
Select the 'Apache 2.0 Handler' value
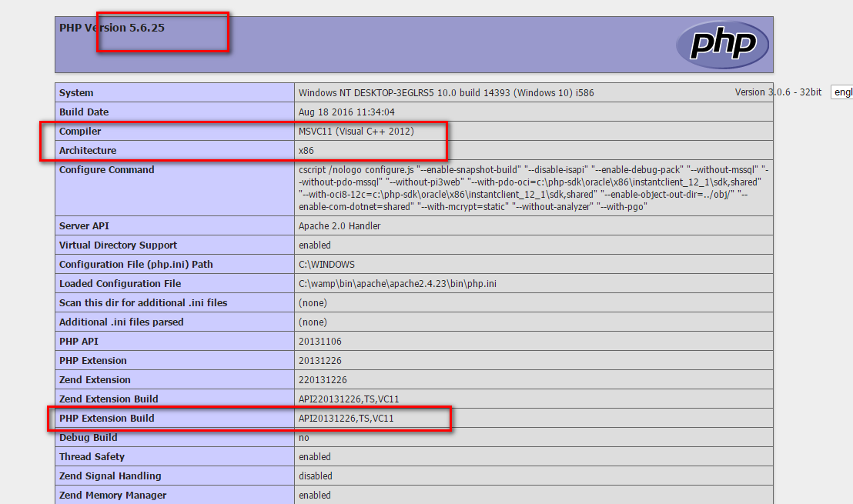340,225
